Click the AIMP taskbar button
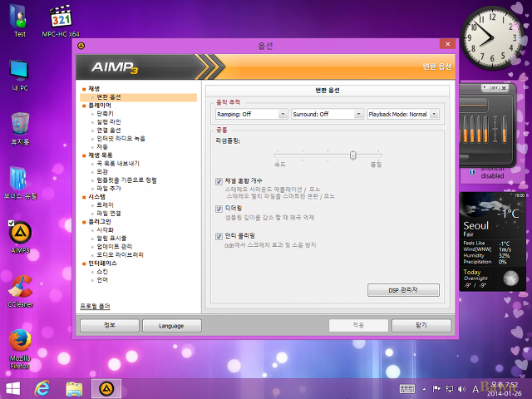Viewport: 532px width, 399px height. [x=106, y=389]
